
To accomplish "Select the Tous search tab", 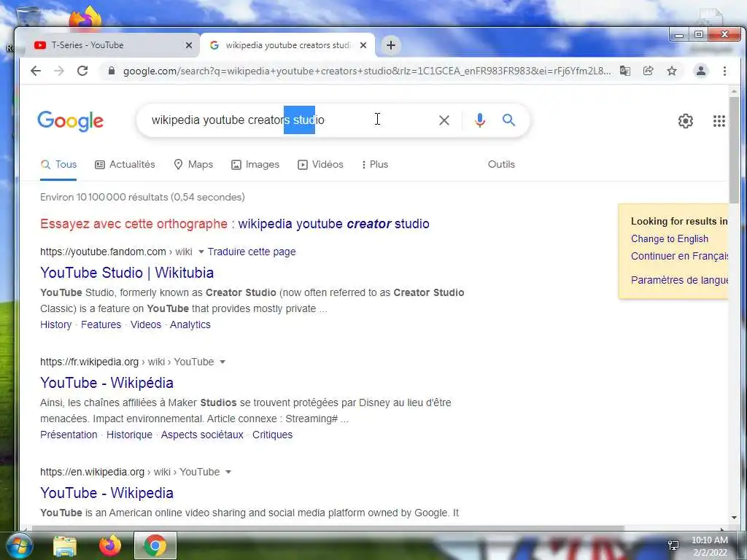I will tap(58, 164).
